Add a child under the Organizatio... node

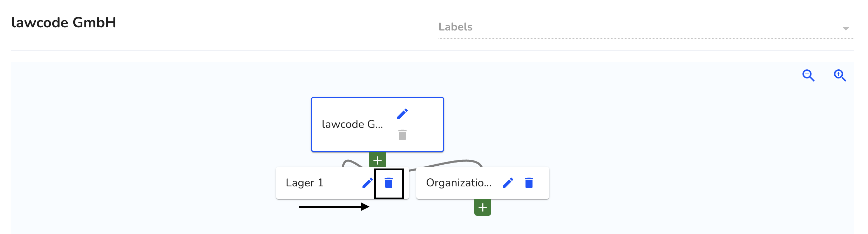pyautogui.click(x=483, y=207)
